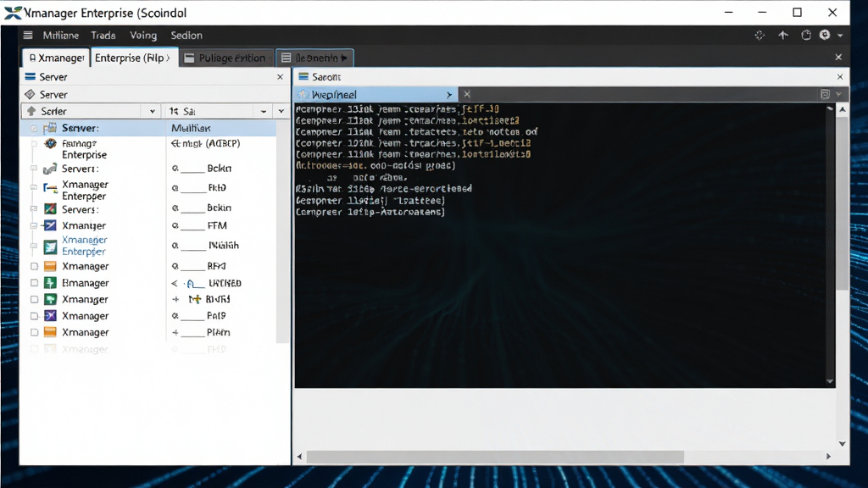Image resolution: width=868 pixels, height=488 pixels.
Task: Click the Servers: row icon
Action: click(50, 209)
